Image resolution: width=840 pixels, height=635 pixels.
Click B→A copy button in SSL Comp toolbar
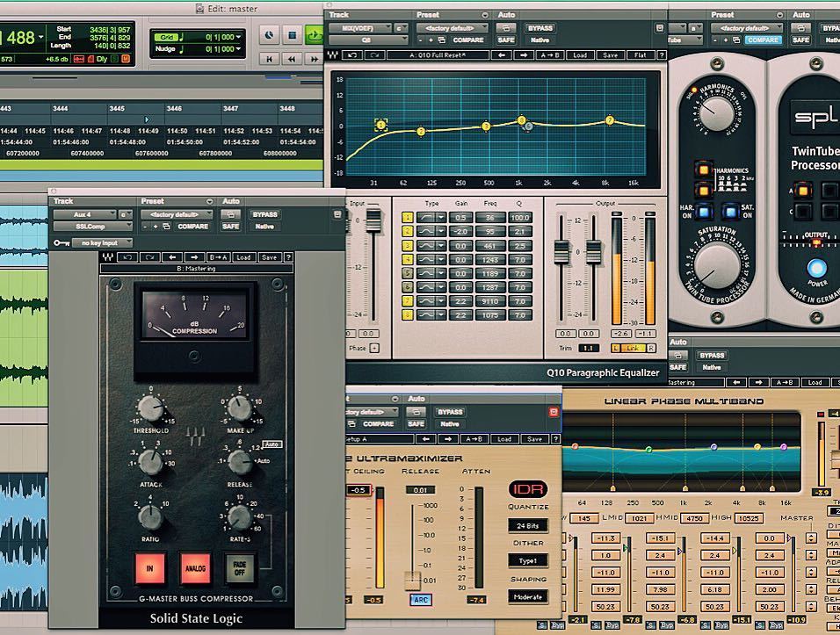point(218,257)
